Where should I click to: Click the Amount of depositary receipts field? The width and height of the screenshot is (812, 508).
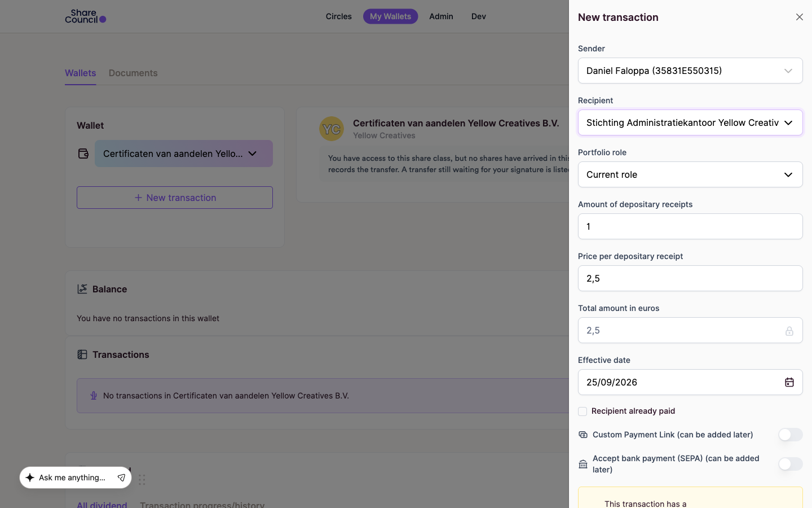point(690,226)
